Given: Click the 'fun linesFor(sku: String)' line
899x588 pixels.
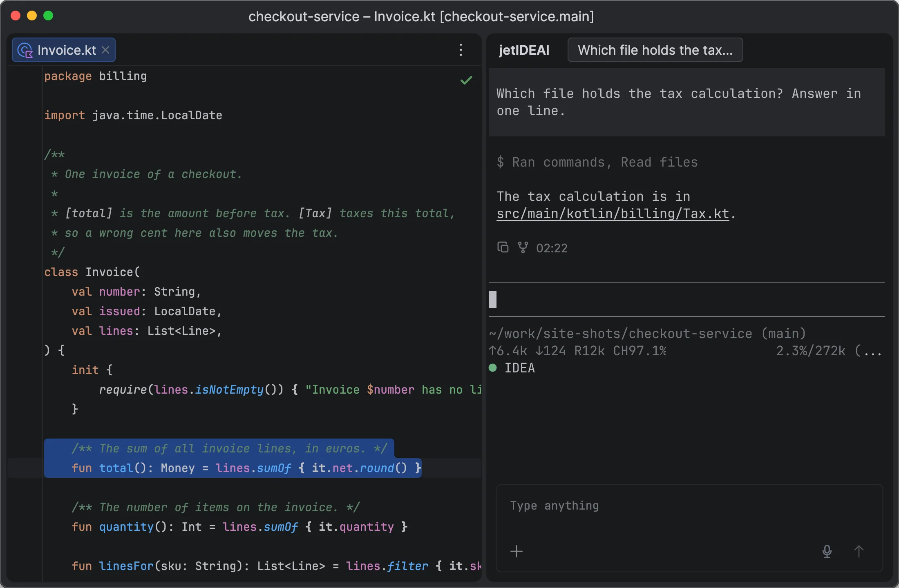Looking at the screenshot, I should coord(276,566).
